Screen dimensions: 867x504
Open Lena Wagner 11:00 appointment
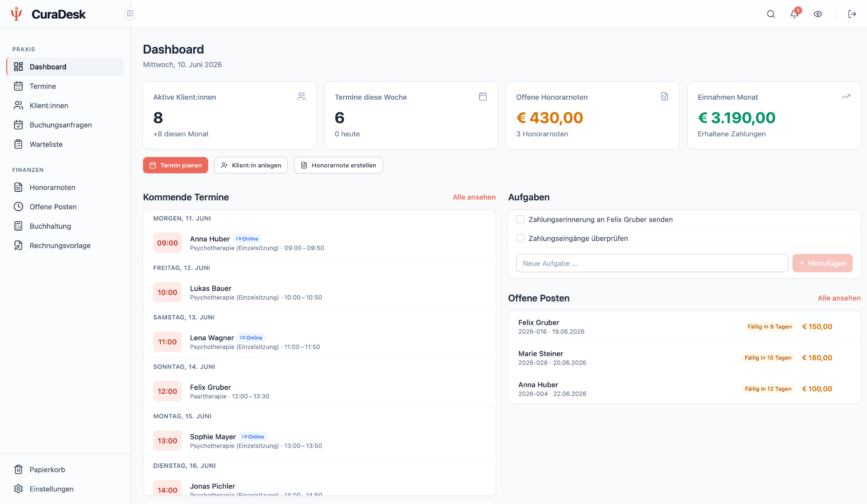[319, 342]
